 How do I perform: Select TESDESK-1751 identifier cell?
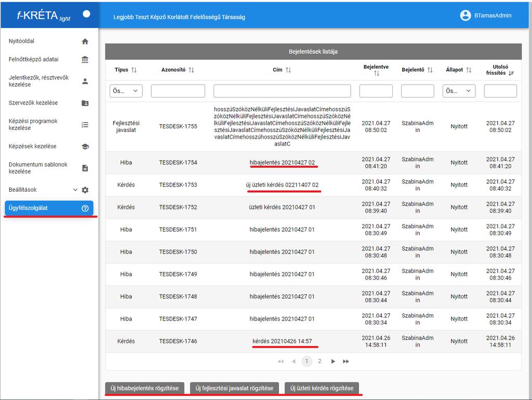point(178,230)
